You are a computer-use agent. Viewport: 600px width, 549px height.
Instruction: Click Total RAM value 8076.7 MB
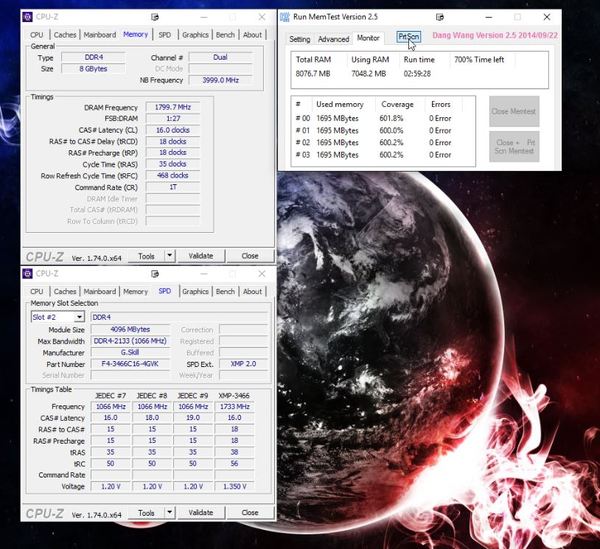click(313, 73)
